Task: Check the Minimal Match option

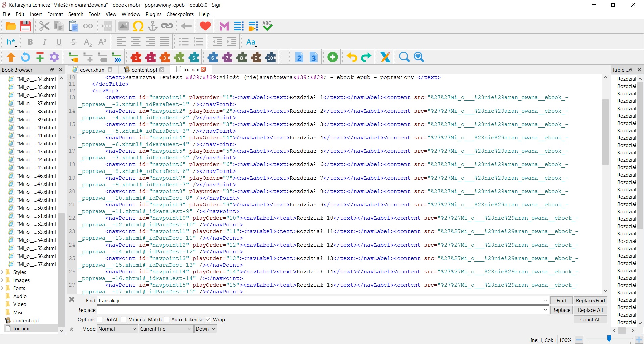Action: [x=124, y=319]
